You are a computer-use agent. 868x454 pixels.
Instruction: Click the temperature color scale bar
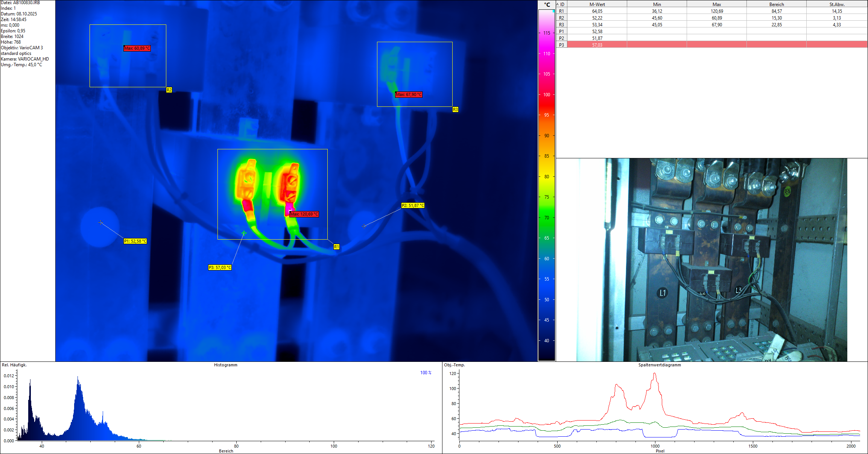click(546, 188)
